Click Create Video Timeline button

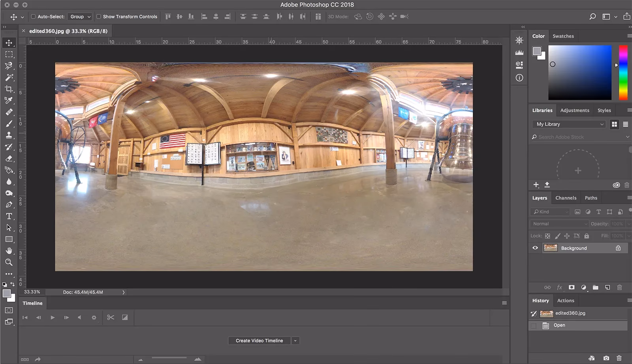pyautogui.click(x=259, y=340)
